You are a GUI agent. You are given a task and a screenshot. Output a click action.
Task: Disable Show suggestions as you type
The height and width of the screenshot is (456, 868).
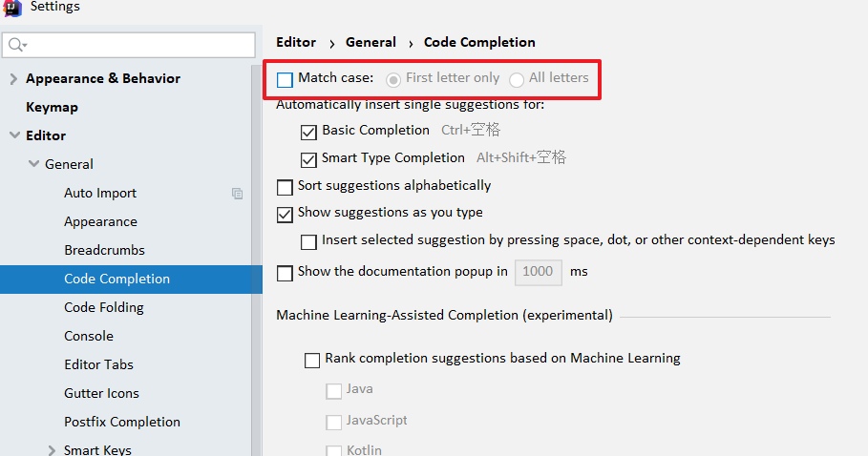pyautogui.click(x=285, y=215)
